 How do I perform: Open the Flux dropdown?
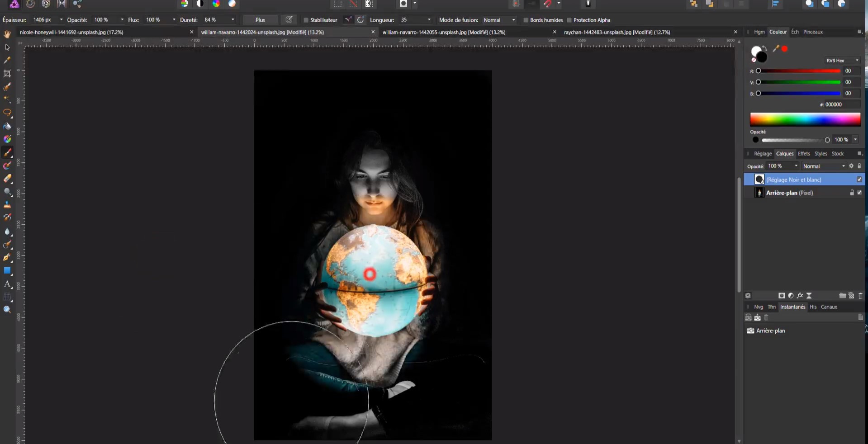point(174,20)
